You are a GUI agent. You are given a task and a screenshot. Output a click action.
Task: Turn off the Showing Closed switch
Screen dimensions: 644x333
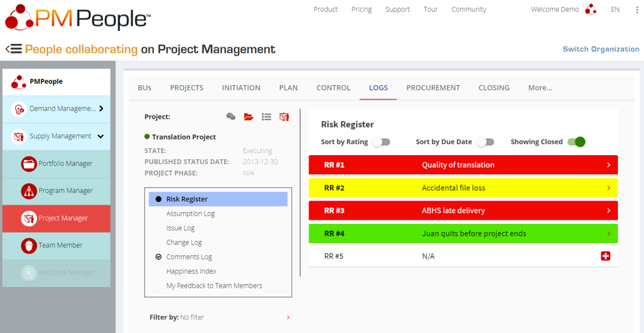(576, 142)
